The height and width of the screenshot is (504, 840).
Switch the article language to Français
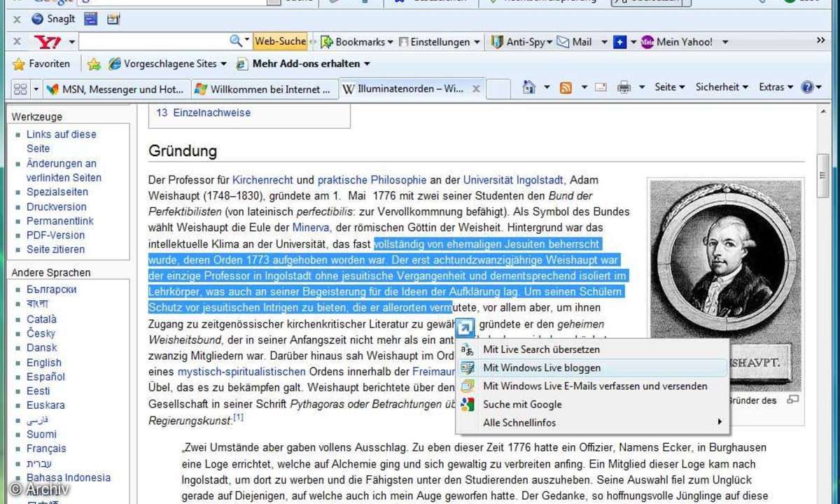(x=46, y=448)
